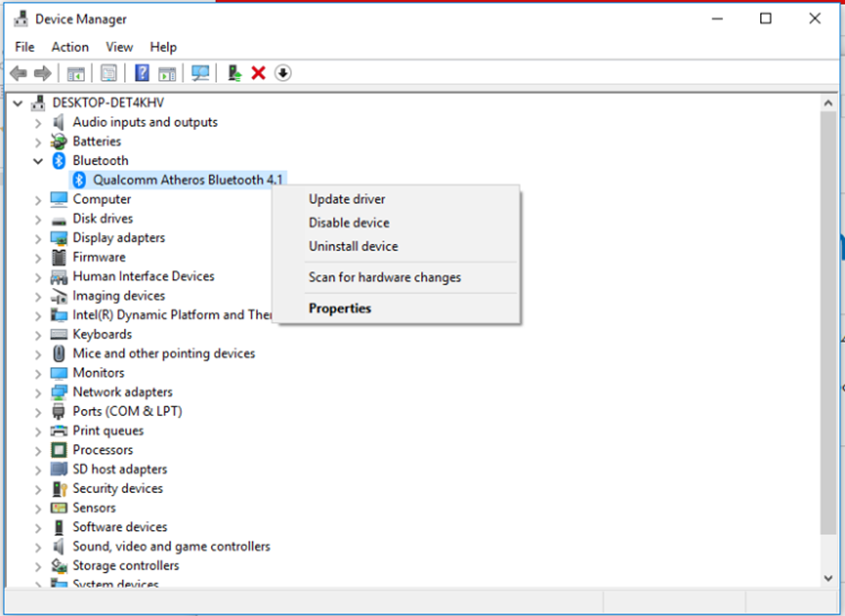Select Scan for hardware changes menu entry
This screenshot has width=845, height=616.
[x=396, y=277]
